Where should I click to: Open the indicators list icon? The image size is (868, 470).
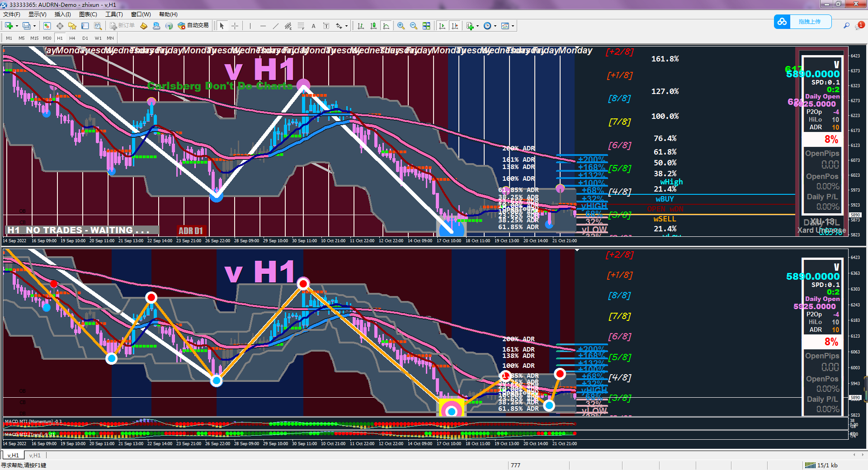click(x=470, y=26)
